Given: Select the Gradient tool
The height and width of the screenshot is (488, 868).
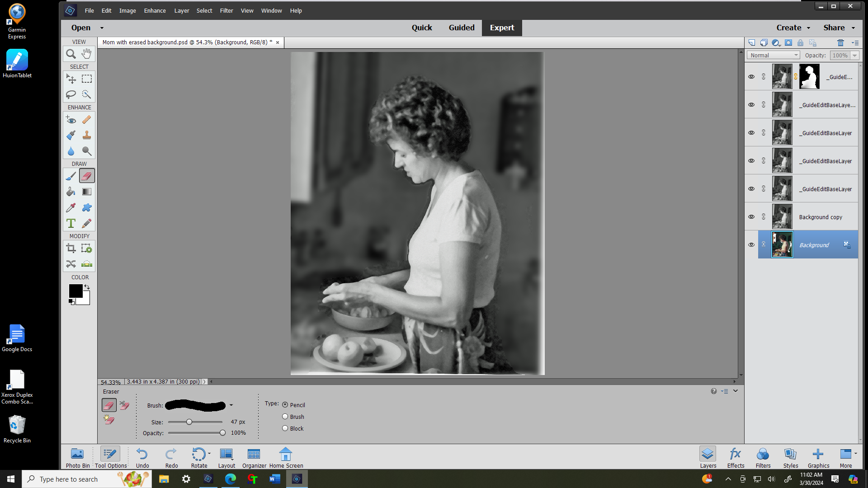Looking at the screenshot, I should [x=86, y=192].
